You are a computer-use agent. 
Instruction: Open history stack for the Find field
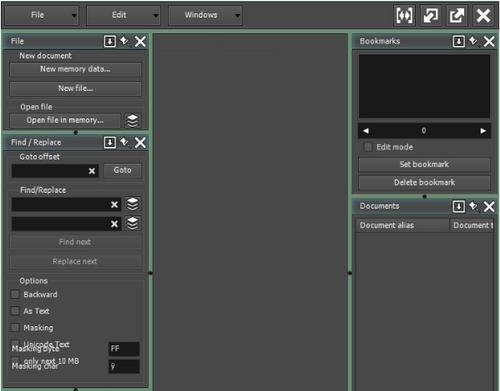133,204
